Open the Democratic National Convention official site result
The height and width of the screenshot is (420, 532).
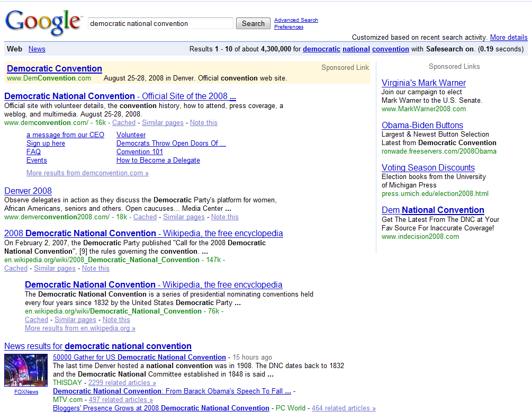[x=120, y=96]
